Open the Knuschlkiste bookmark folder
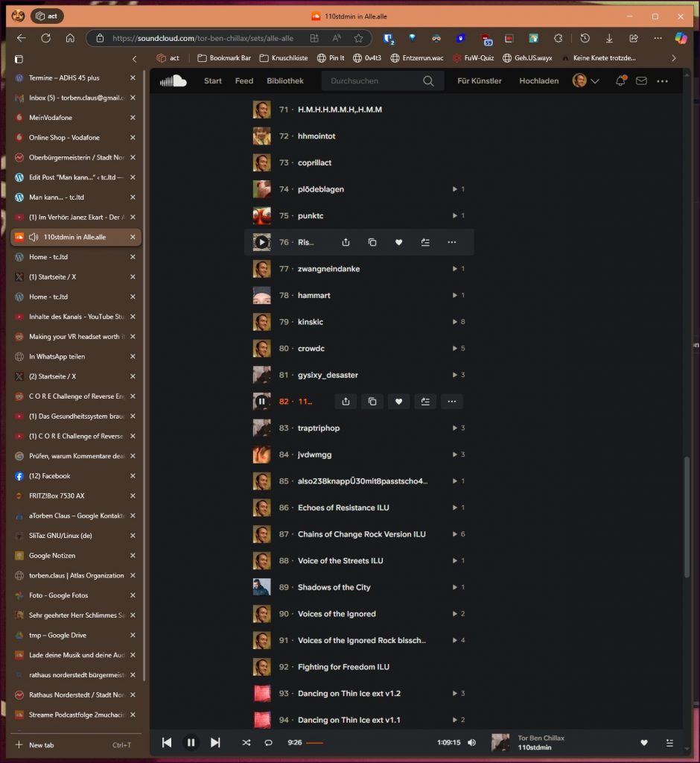Screen dimensions: 700x763 [284, 58]
